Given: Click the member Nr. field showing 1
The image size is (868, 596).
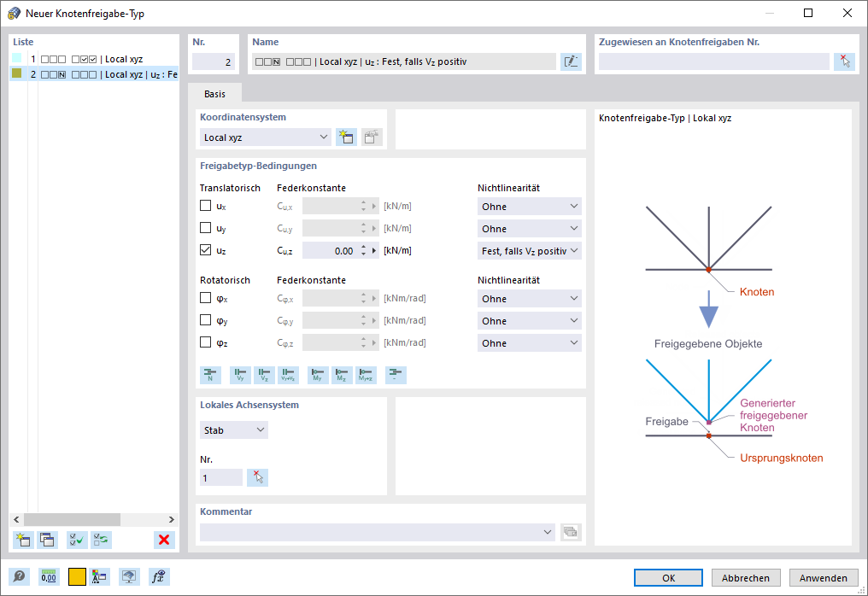Looking at the screenshot, I should [221, 477].
